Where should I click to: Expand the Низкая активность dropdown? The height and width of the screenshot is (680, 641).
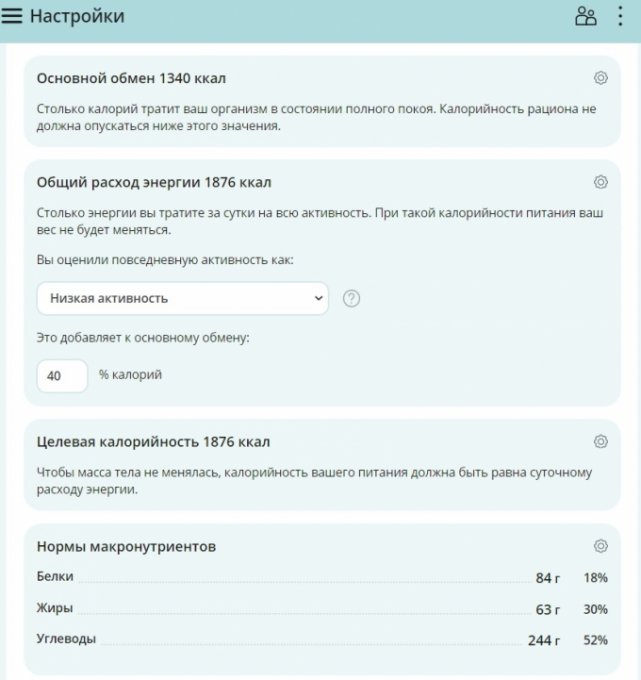(x=182, y=298)
